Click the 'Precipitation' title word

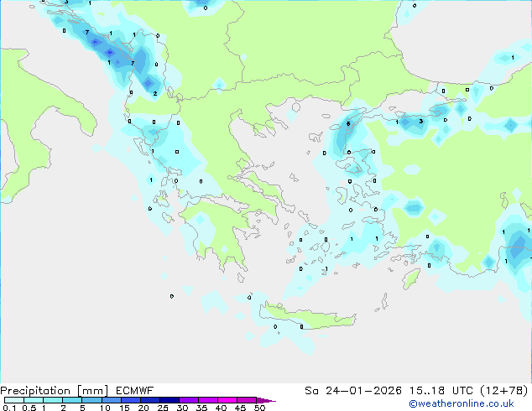tap(35, 391)
